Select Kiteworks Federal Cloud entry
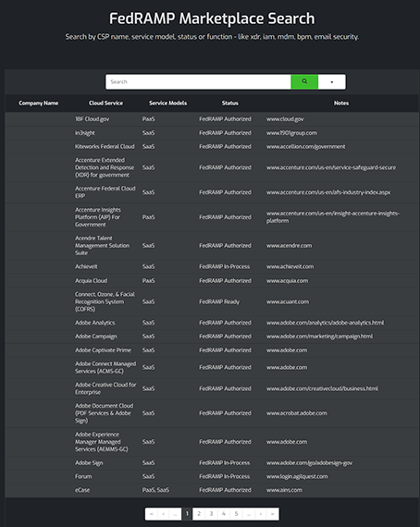This screenshot has height=527, width=420. (105, 146)
